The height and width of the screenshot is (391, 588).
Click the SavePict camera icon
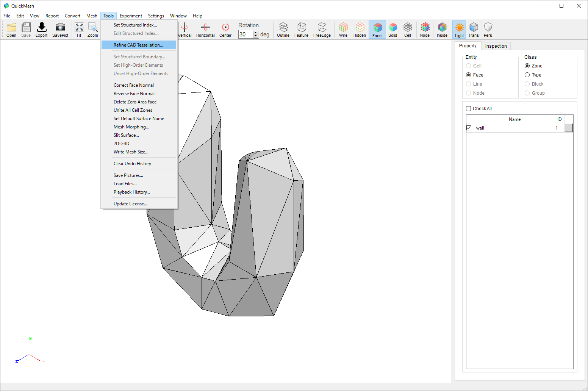(x=60, y=30)
